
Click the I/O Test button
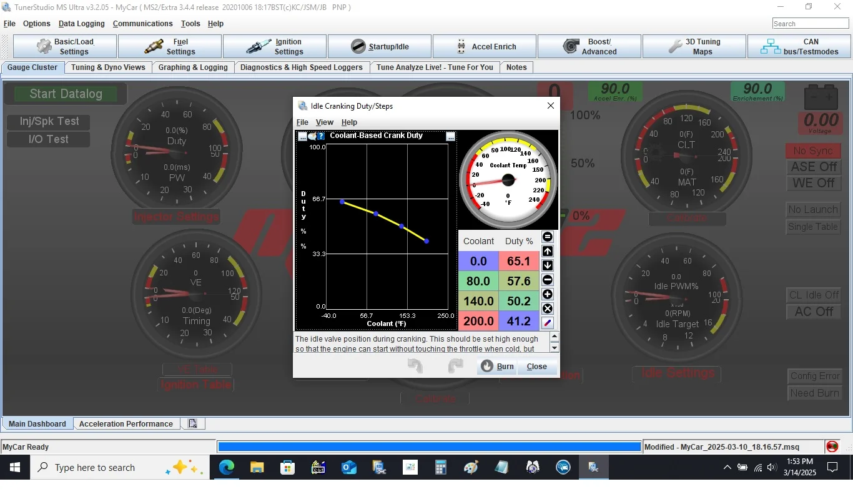[49, 139]
